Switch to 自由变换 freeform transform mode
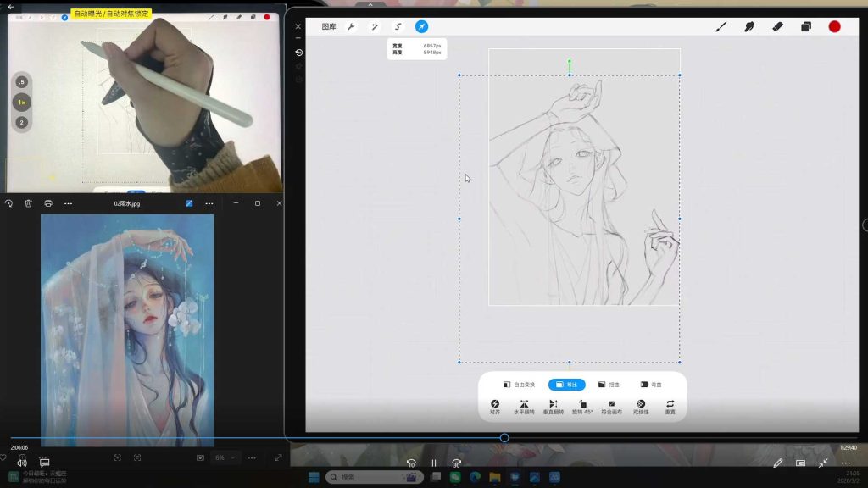 point(520,385)
